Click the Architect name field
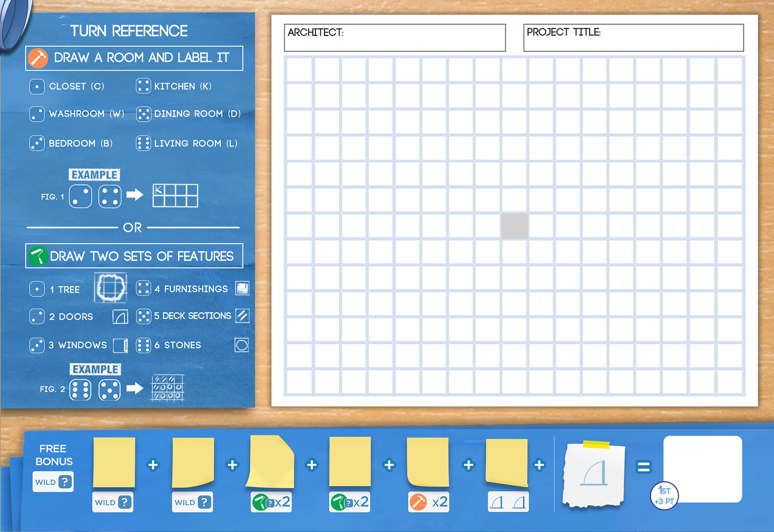 (395, 38)
